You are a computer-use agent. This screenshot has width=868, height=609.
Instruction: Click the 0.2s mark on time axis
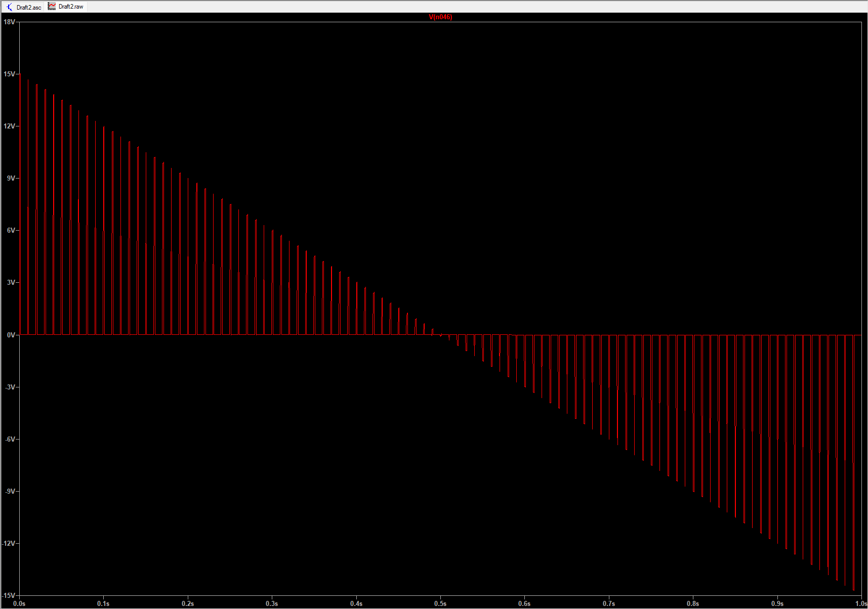(188, 603)
